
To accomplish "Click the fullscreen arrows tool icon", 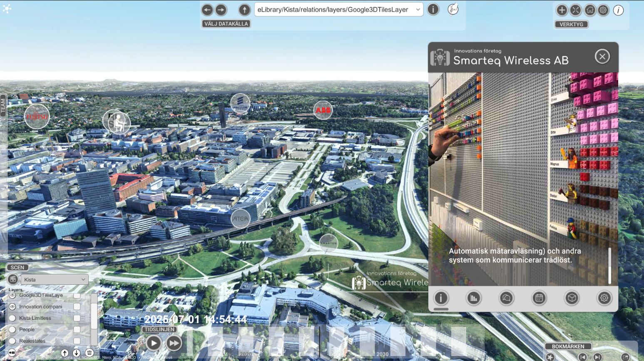I will tap(575, 10).
